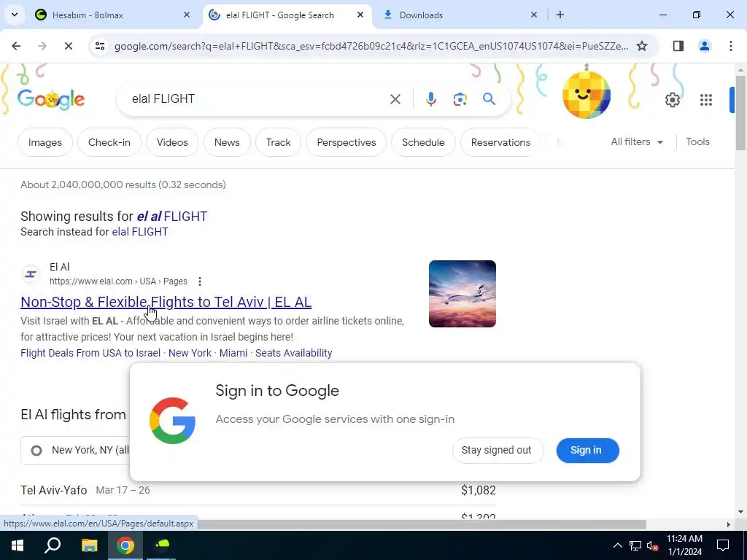This screenshot has height=560, width=747.
Task: Go back with the browser back arrow
Action: [16, 46]
